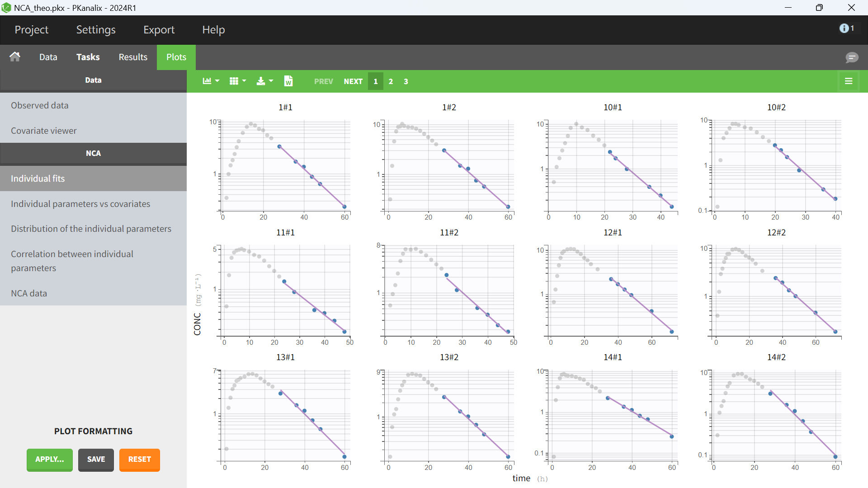Image resolution: width=868 pixels, height=488 pixels.
Task: Click the download plot icon
Action: [261, 81]
